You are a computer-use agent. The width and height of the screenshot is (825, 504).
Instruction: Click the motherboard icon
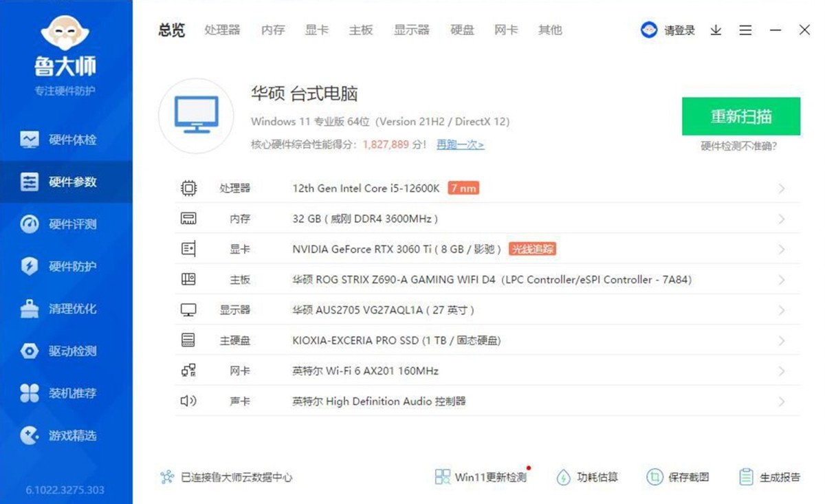(188, 279)
